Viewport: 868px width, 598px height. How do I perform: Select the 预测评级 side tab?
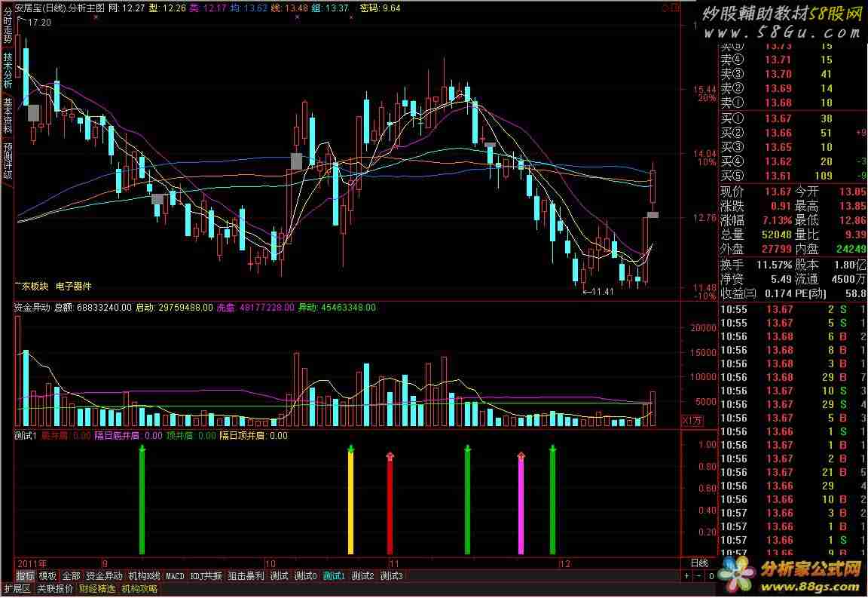point(8,161)
